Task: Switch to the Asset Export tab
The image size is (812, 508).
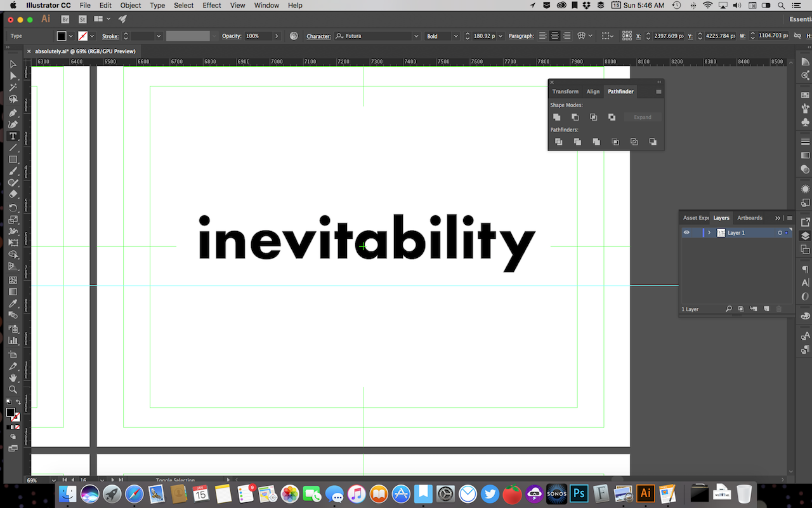Action: tap(696, 218)
